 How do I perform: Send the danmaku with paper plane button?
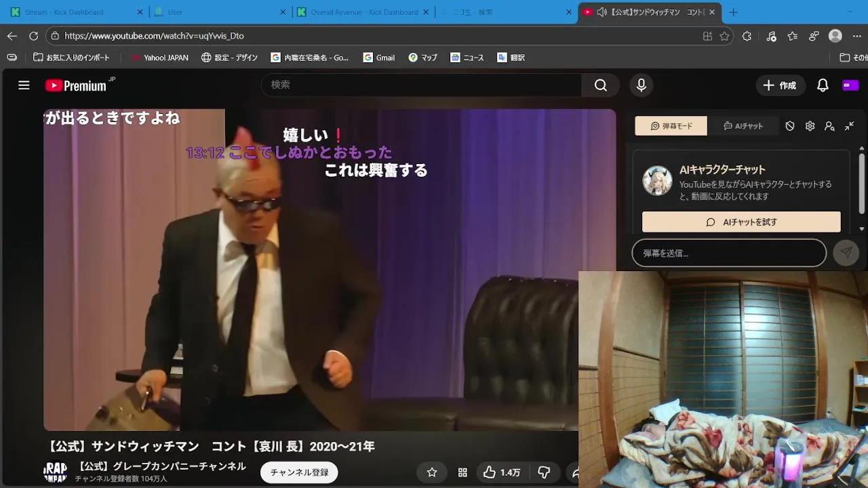(846, 253)
